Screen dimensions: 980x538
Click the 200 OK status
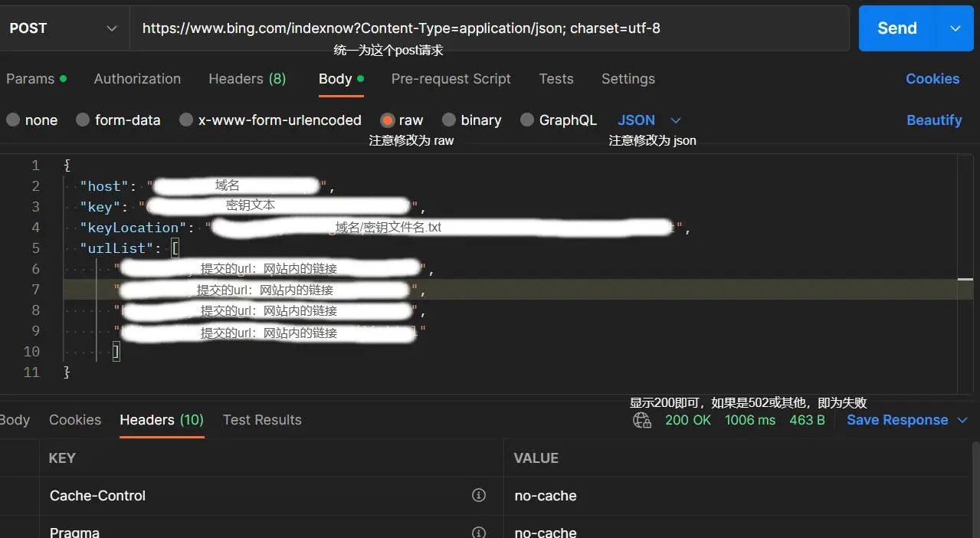point(688,420)
